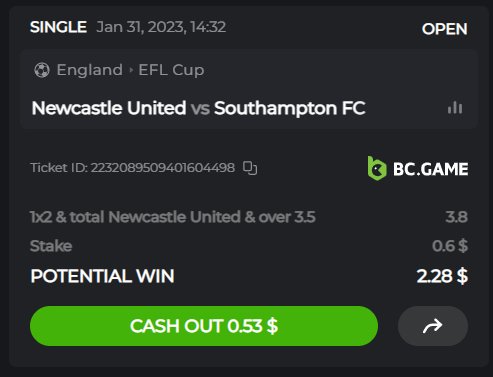
Task: Click the bet date Jan 31, 2023, 14:32
Action: click(x=161, y=27)
